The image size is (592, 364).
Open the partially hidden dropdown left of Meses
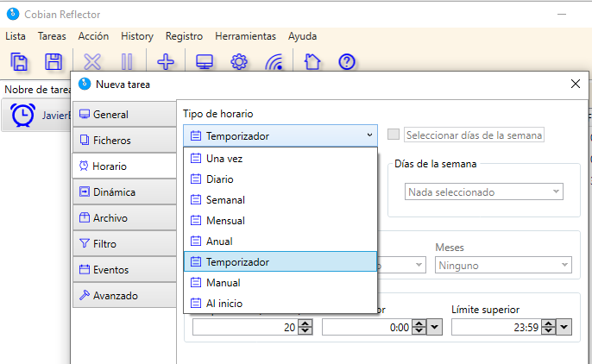click(402, 265)
